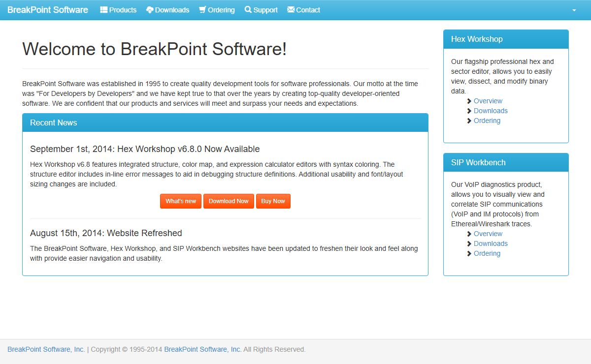Click the Contact envelope icon
591x364 pixels.
pos(291,9)
